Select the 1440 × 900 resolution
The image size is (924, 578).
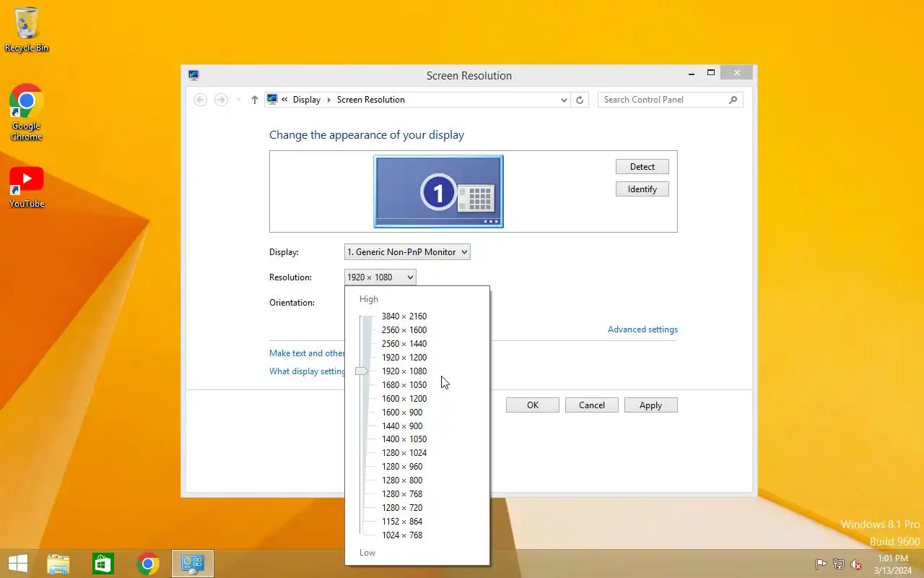(x=402, y=426)
